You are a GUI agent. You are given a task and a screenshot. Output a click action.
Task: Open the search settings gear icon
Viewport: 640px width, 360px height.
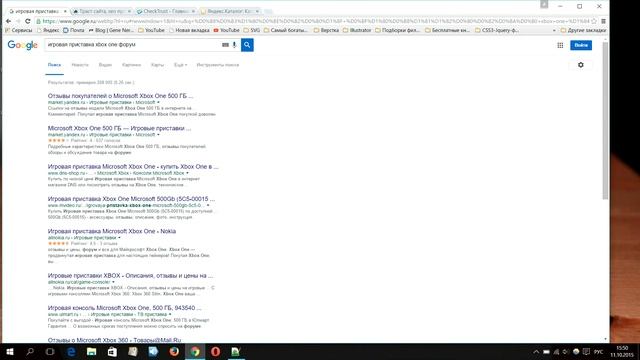(x=580, y=65)
